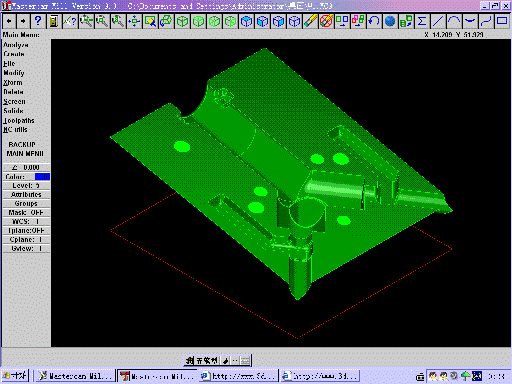Image resolution: width=512 pixels, height=384 pixels.
Task: Set fourth green cube Gview icon
Action: click(230, 21)
